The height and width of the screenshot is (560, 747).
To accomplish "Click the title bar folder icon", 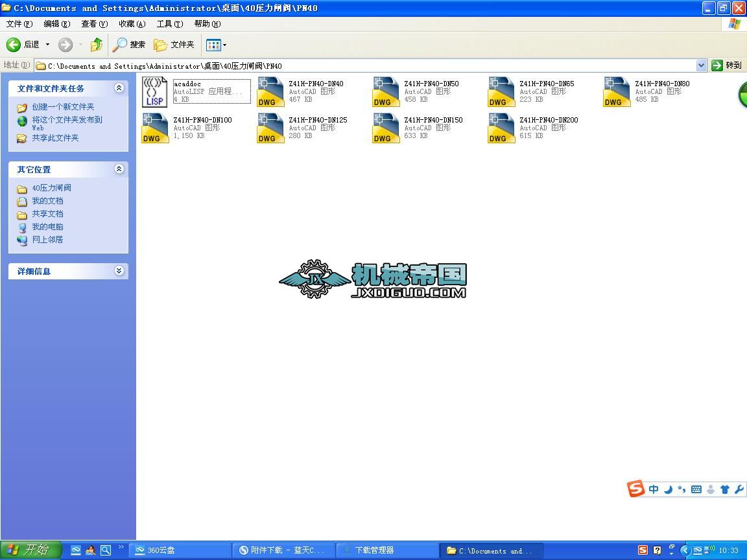I will [6, 8].
